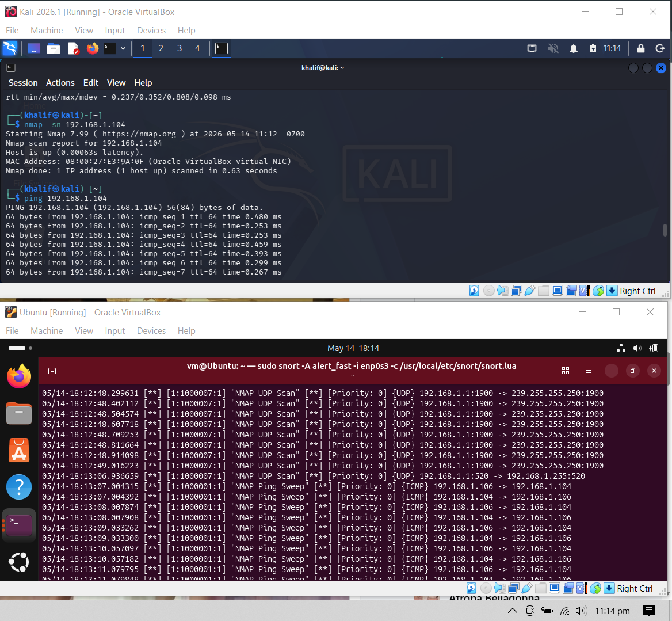Open Machine menu of Kali VirtualBox window

pos(47,31)
